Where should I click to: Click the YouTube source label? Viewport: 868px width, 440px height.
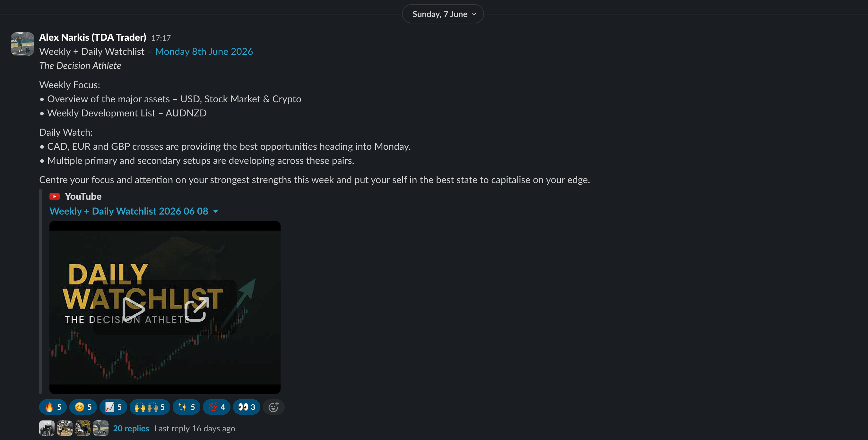click(x=83, y=196)
